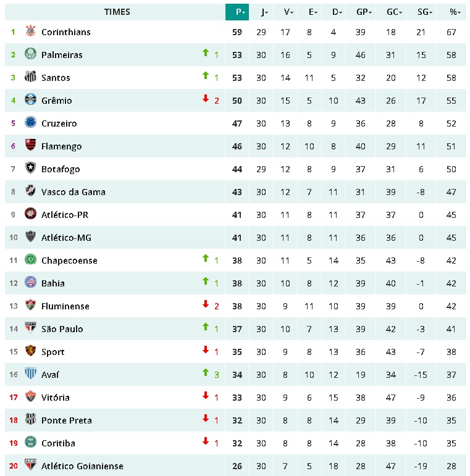Click Avaí's green up arrow indicator
Viewport: 470px width, 476px height.
coord(206,373)
